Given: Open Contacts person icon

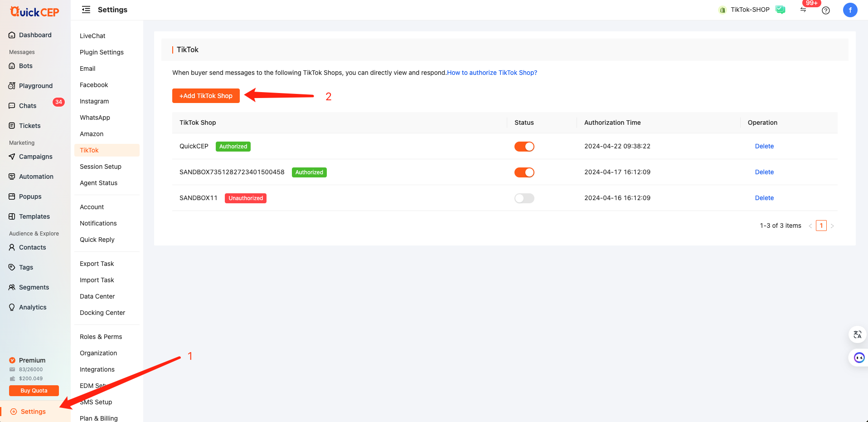Looking at the screenshot, I should (x=12, y=247).
